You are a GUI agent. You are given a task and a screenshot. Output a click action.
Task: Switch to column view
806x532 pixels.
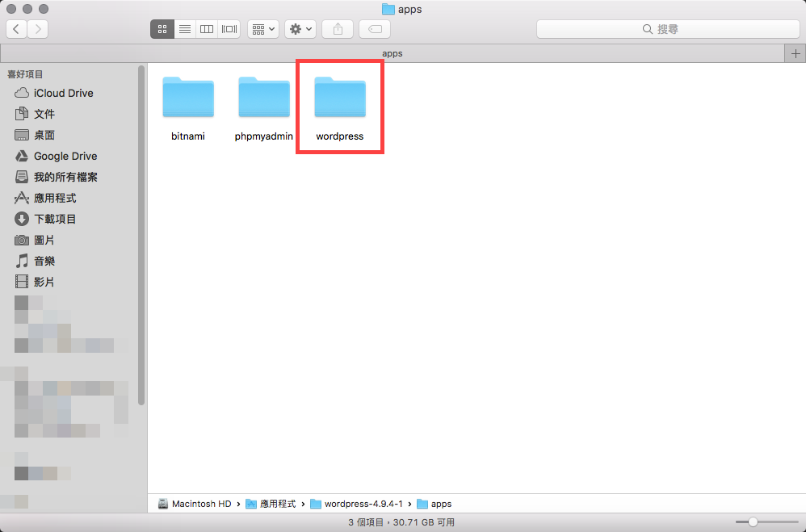[x=207, y=29]
